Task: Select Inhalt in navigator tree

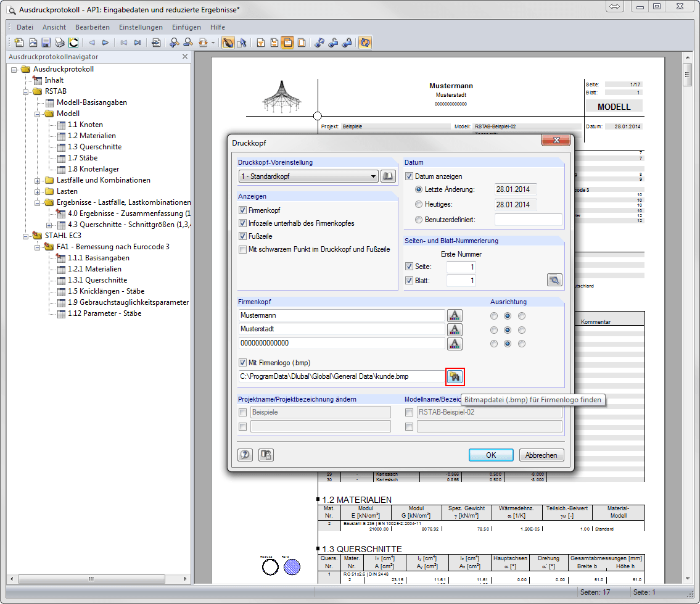Action: (x=54, y=80)
